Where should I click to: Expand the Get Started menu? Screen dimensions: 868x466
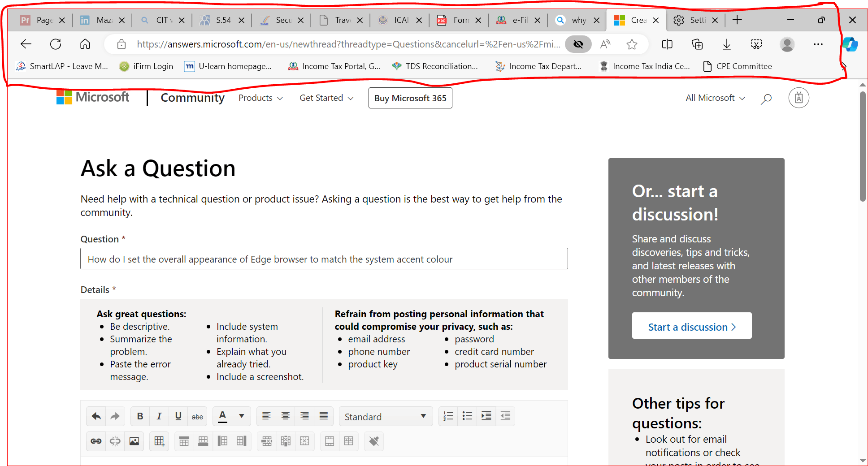[326, 98]
